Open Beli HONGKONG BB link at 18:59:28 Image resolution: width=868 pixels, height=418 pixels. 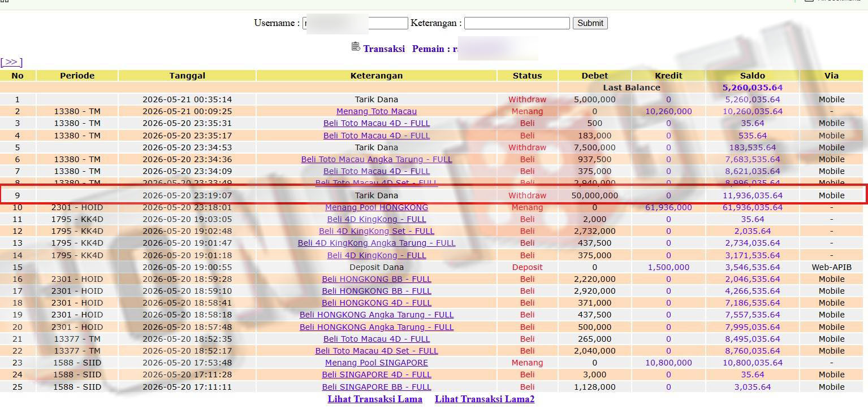[x=377, y=279]
